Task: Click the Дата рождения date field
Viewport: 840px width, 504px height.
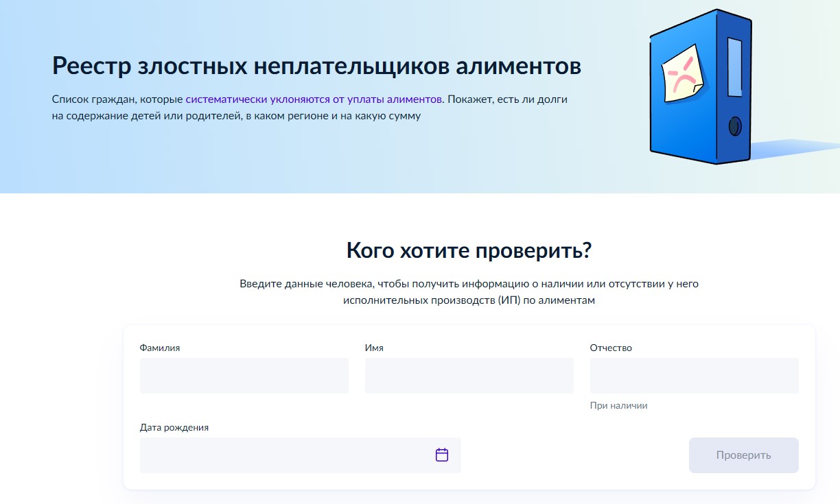Action: tap(301, 455)
